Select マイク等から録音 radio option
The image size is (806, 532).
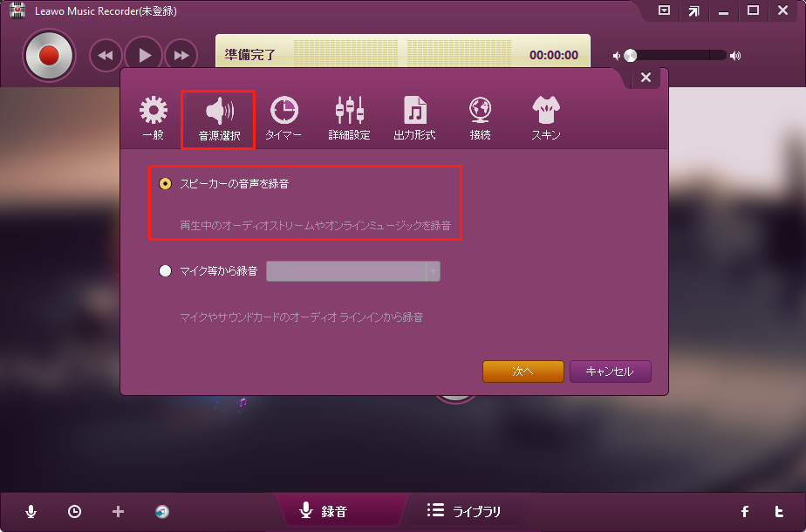[x=165, y=270]
